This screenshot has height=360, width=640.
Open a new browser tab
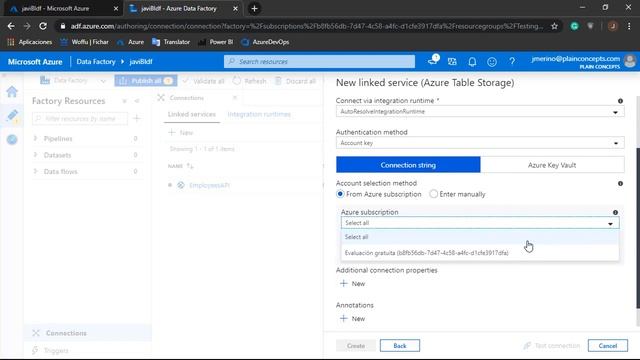coord(254,8)
